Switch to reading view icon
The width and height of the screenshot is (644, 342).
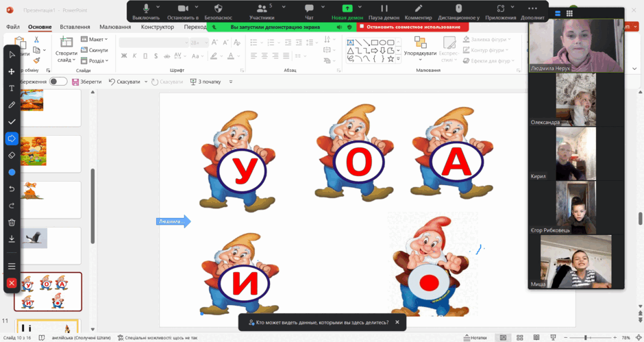pos(536,337)
